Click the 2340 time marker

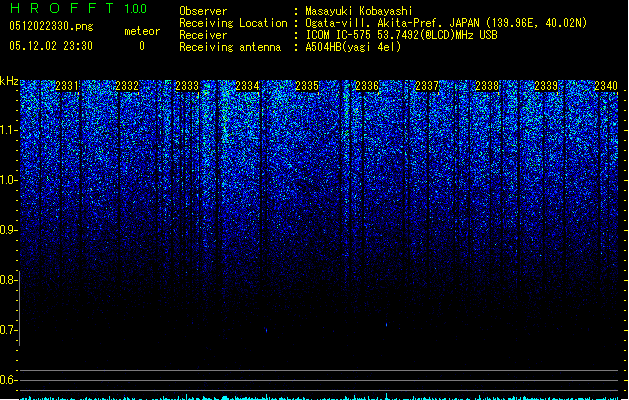click(606, 86)
